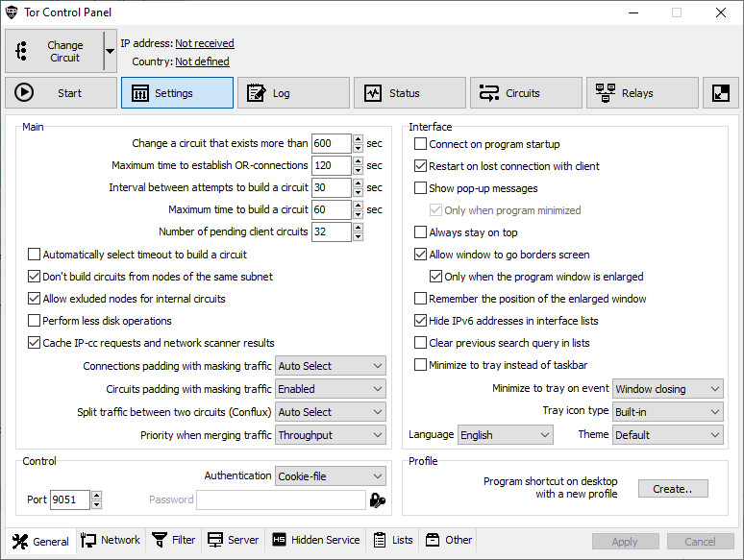Open the Status tab
Viewport: 744px width, 560px height.
click(409, 93)
